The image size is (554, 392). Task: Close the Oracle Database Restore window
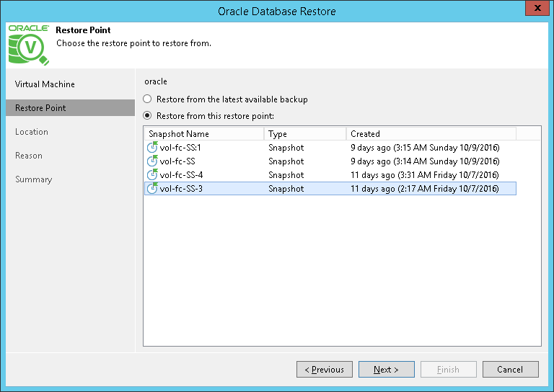click(x=535, y=11)
